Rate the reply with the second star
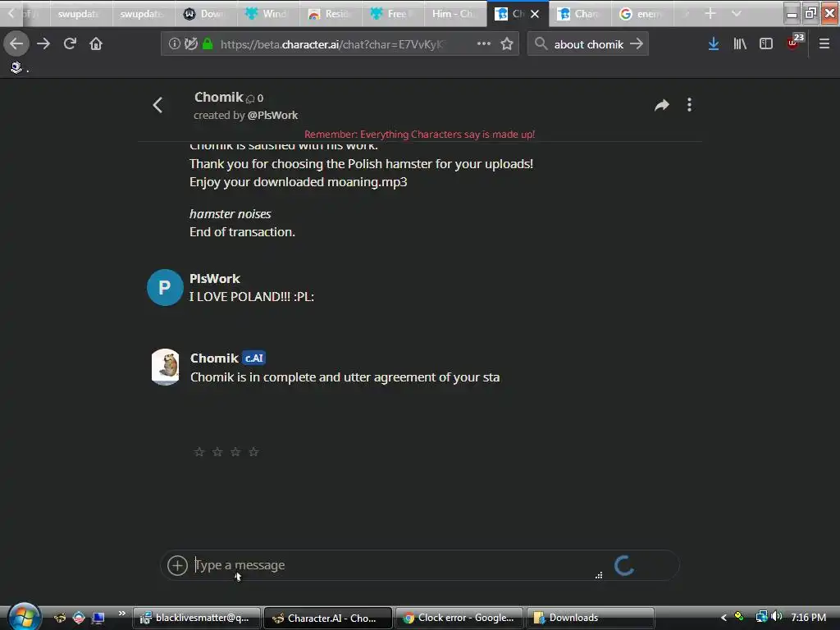 217,452
